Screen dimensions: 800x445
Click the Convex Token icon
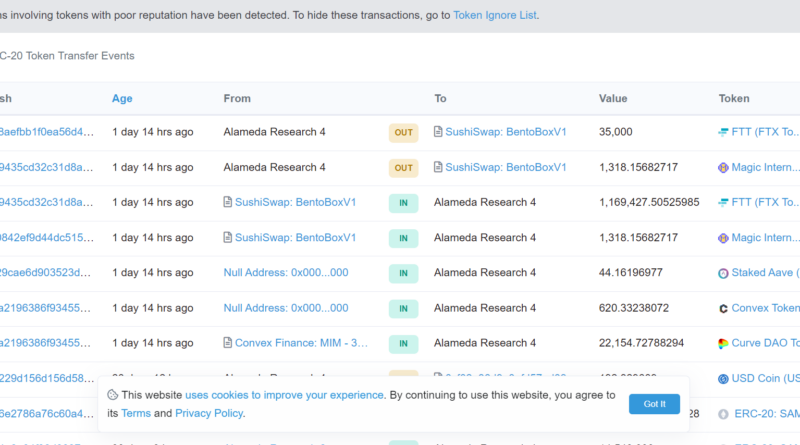[724, 308]
